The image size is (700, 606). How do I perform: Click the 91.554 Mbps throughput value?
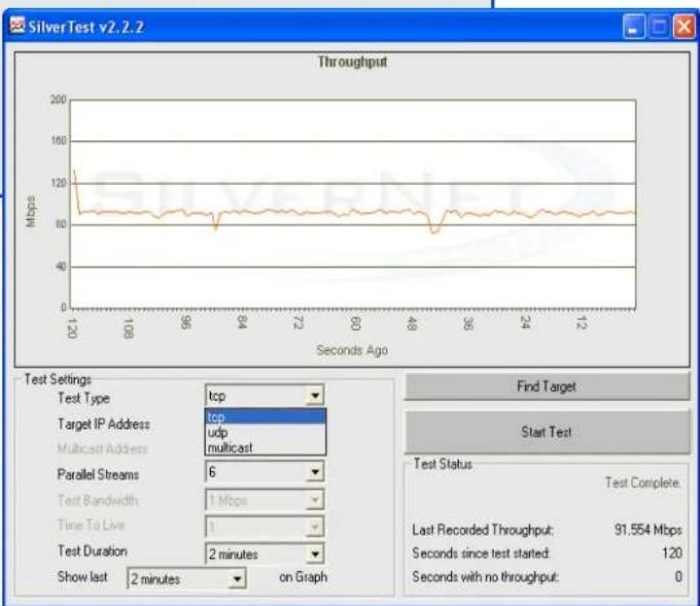(x=647, y=529)
